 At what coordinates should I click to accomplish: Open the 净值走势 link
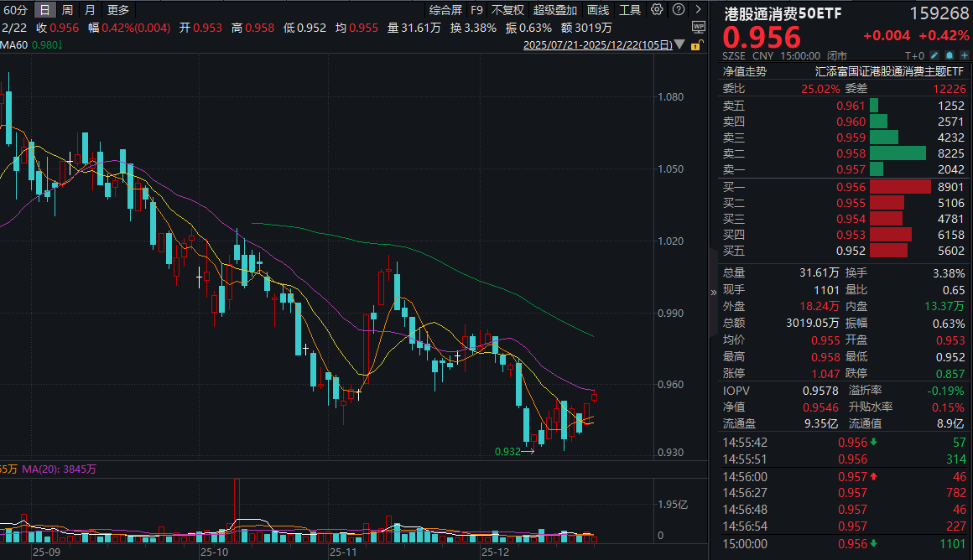click(x=745, y=72)
